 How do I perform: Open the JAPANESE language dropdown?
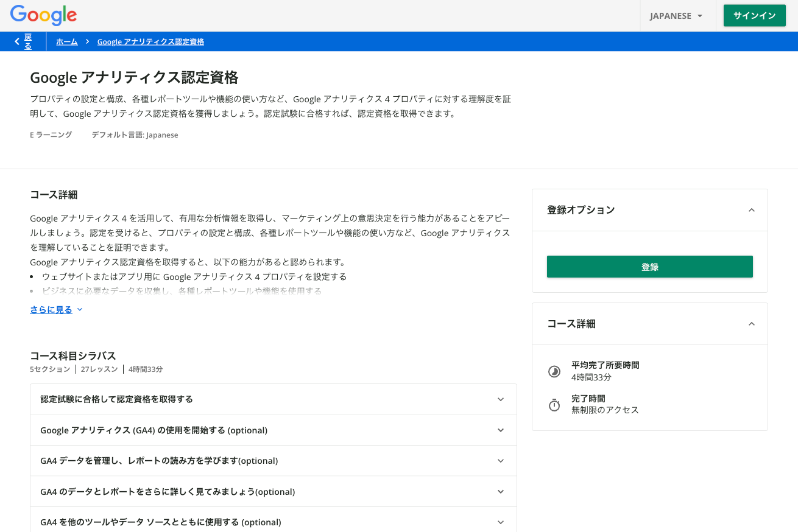click(676, 16)
